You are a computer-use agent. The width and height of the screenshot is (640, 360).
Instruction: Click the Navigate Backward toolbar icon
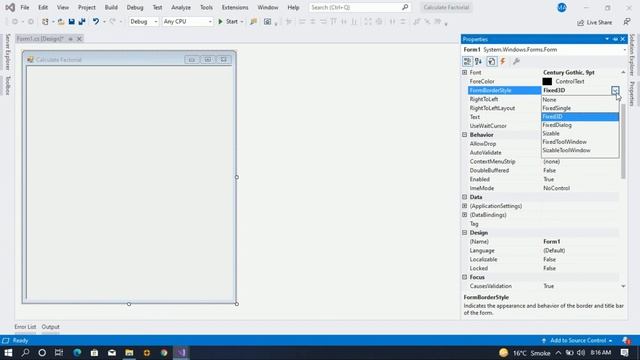[x=15, y=22]
